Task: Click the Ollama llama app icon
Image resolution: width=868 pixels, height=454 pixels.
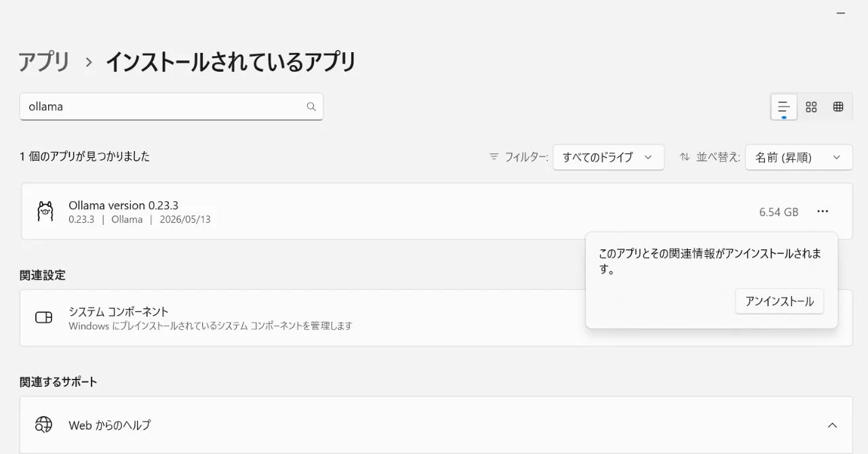Action: tap(45, 211)
